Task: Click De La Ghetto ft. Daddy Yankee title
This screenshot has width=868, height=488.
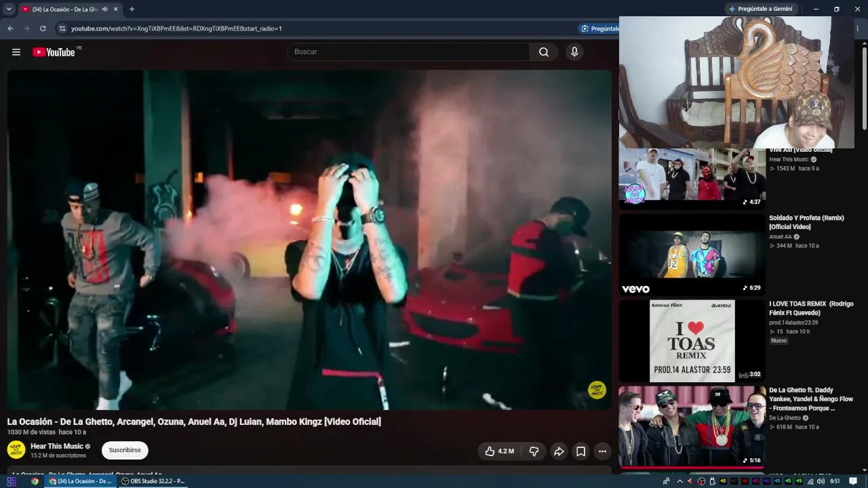Action: tap(811, 399)
